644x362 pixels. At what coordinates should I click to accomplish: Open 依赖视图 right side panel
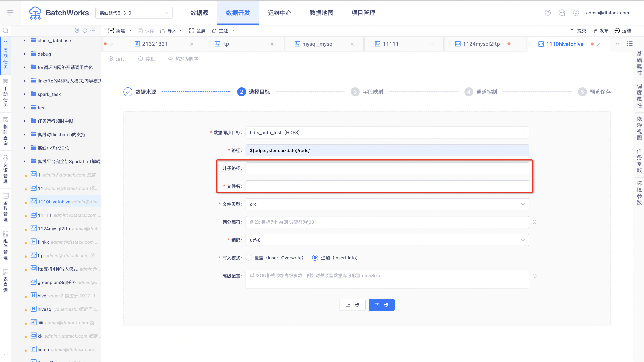pyautogui.click(x=639, y=128)
